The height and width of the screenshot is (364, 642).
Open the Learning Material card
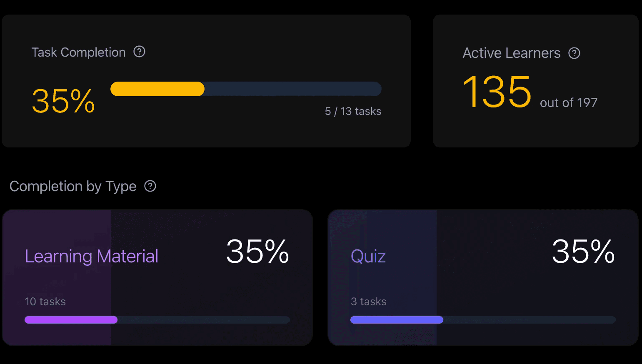[157, 277]
